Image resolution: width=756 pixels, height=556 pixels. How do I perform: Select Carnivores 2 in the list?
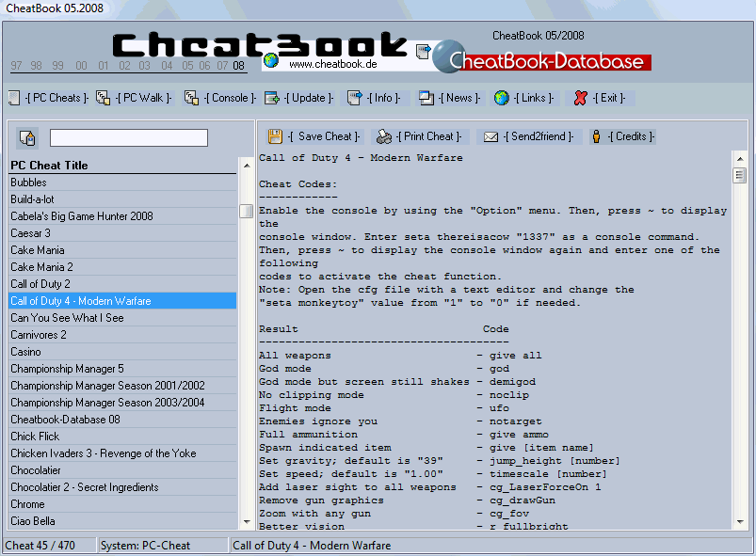point(123,335)
